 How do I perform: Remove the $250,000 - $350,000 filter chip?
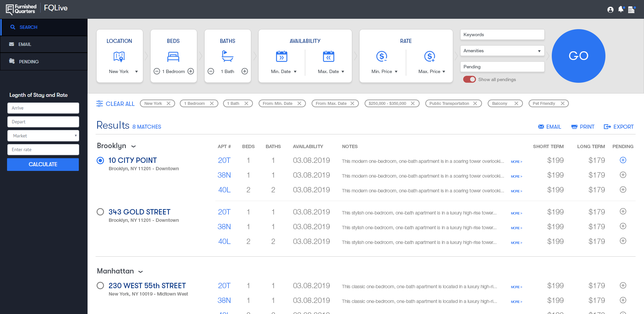(x=413, y=104)
